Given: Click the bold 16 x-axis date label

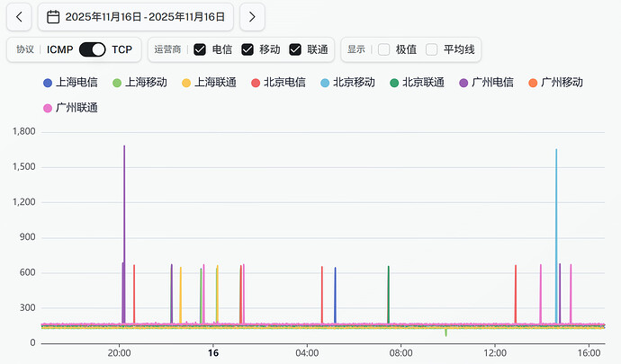Looking at the screenshot, I should 213,353.
